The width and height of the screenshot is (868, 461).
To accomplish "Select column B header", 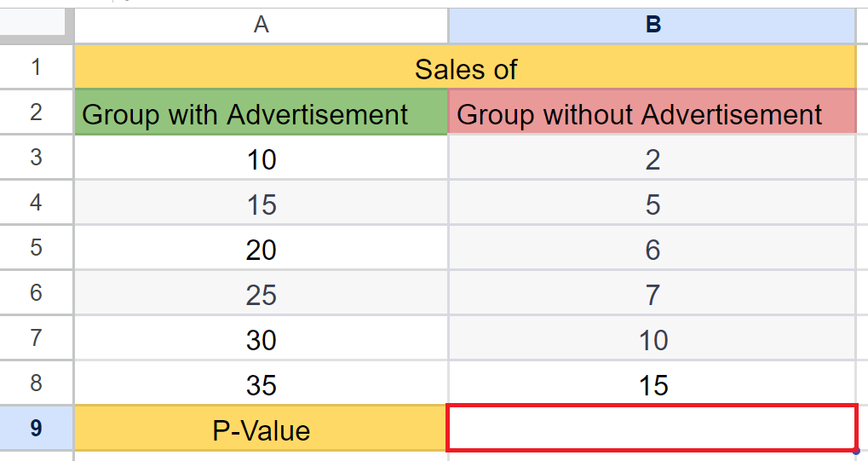I will pyautogui.click(x=652, y=25).
